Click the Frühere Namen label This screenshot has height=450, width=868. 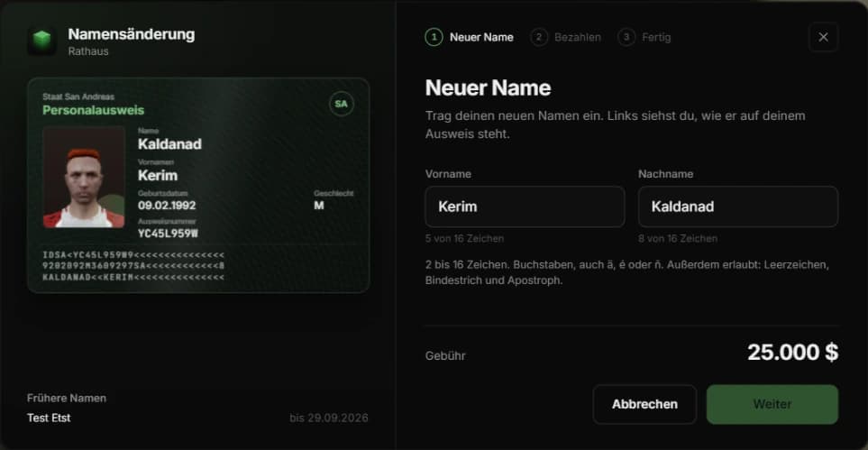tap(67, 398)
